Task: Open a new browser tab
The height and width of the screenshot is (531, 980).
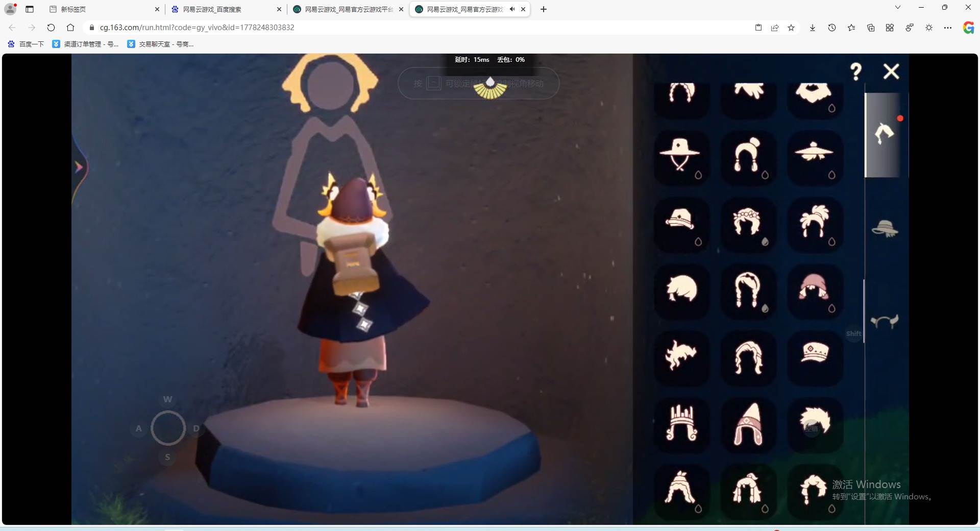Action: [544, 9]
